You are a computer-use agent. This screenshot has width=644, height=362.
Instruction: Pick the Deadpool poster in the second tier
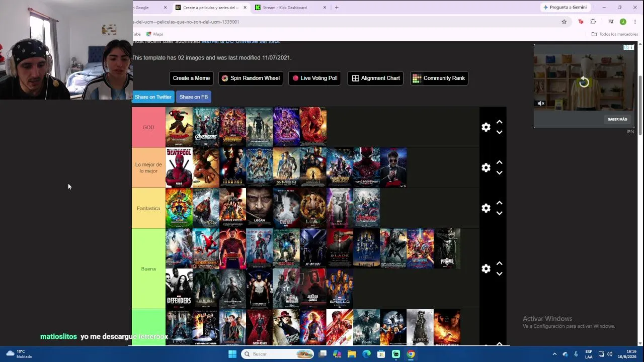click(x=179, y=167)
